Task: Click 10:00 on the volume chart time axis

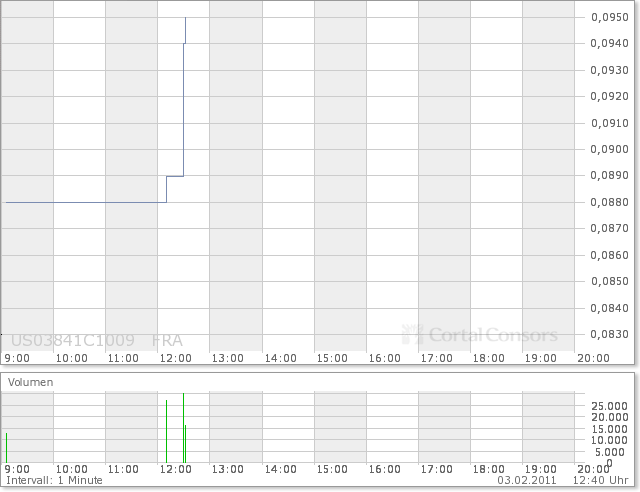Action: pyautogui.click(x=71, y=470)
